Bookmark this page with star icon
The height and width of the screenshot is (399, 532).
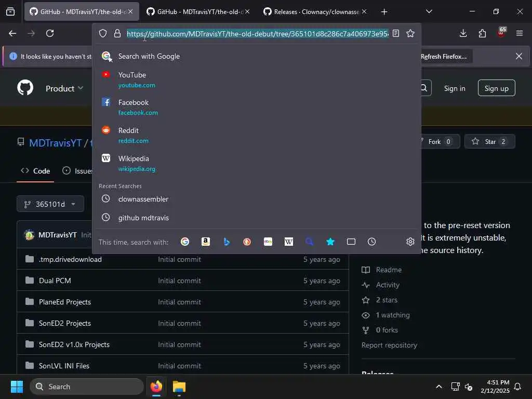(410, 33)
